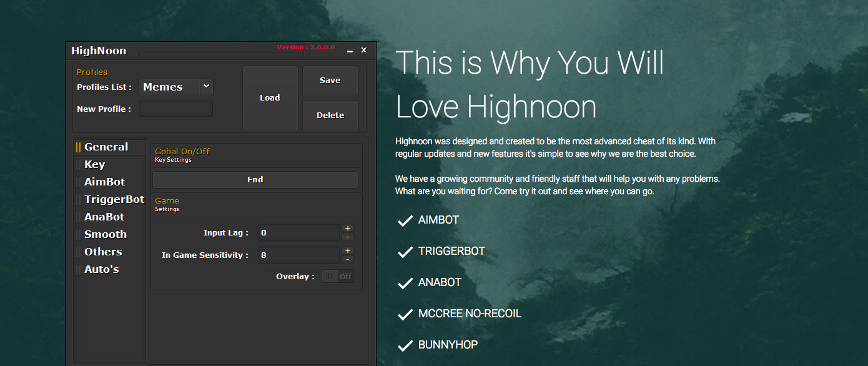
Task: Click the BUNNYHOP checkmark icon
Action: click(x=405, y=345)
